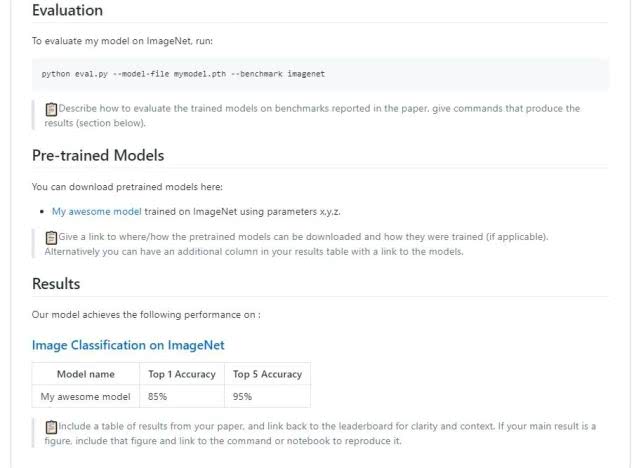
Task: Click the "Results" section heading
Action: [56, 284]
